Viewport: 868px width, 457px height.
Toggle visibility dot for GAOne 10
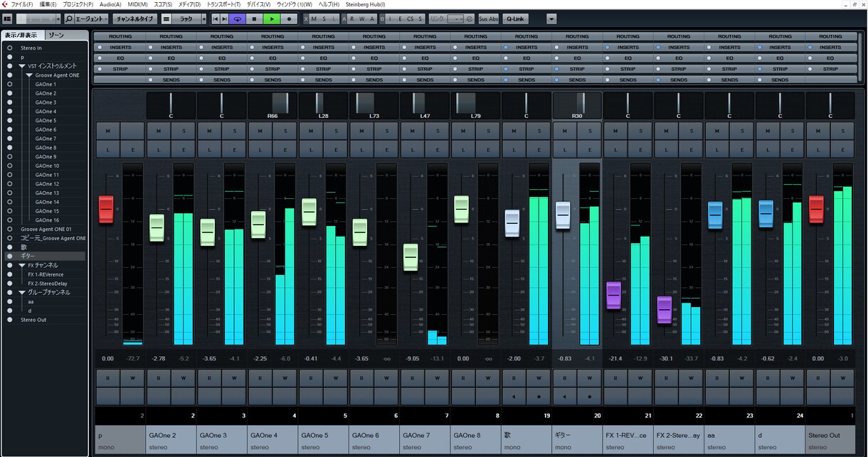coord(10,166)
